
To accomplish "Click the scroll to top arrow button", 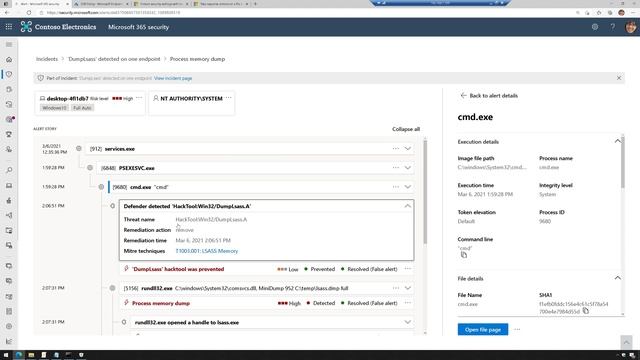I will 626,342.
